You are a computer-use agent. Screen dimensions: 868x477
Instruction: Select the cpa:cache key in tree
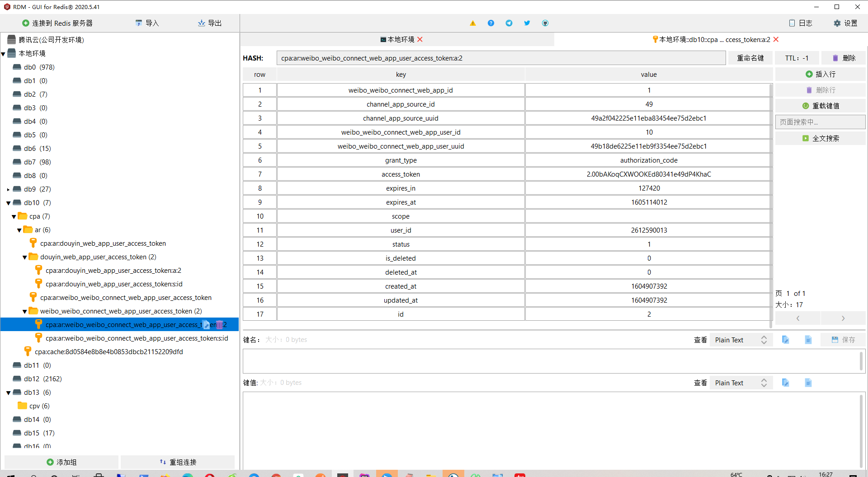click(x=108, y=352)
